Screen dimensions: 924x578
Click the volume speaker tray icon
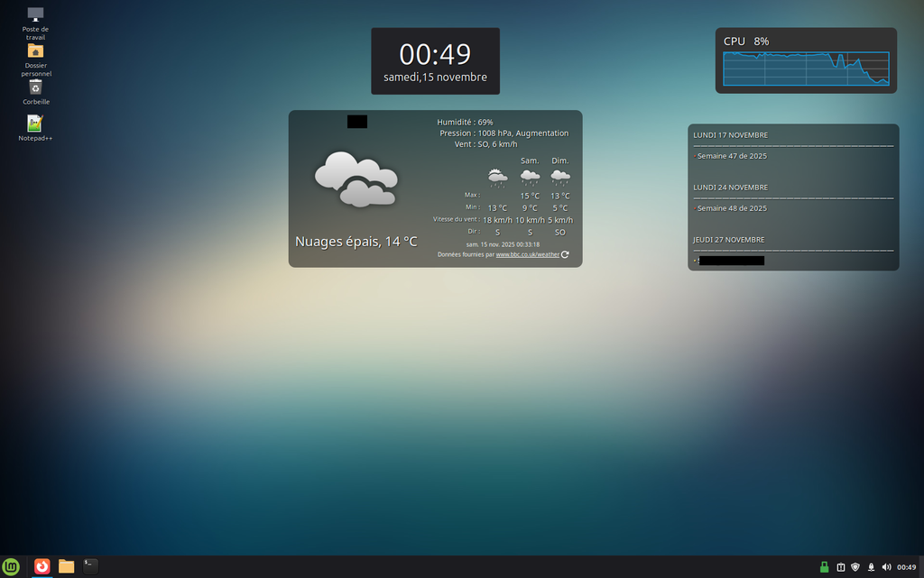(x=886, y=567)
